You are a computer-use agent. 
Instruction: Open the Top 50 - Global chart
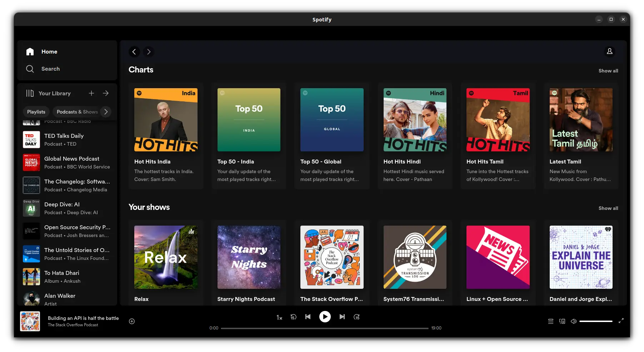point(332,136)
